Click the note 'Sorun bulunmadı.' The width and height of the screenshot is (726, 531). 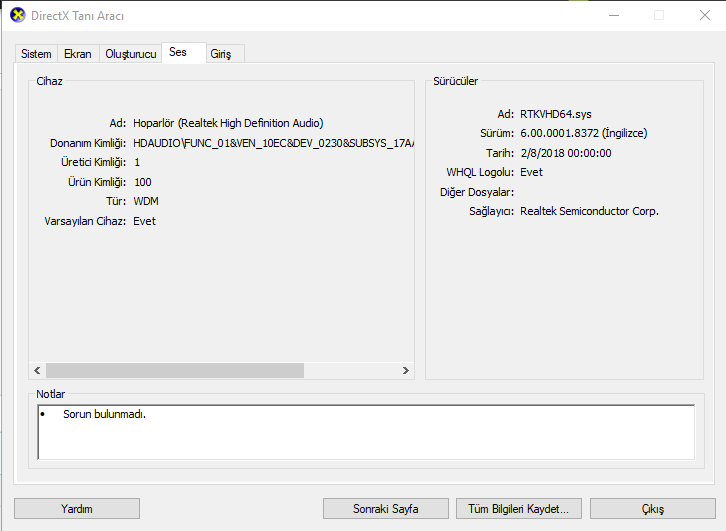[105, 414]
